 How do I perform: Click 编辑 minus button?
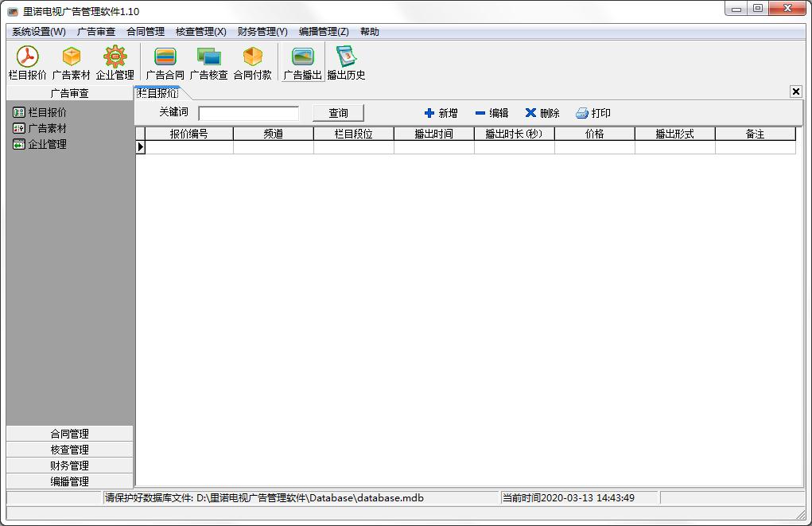point(492,113)
